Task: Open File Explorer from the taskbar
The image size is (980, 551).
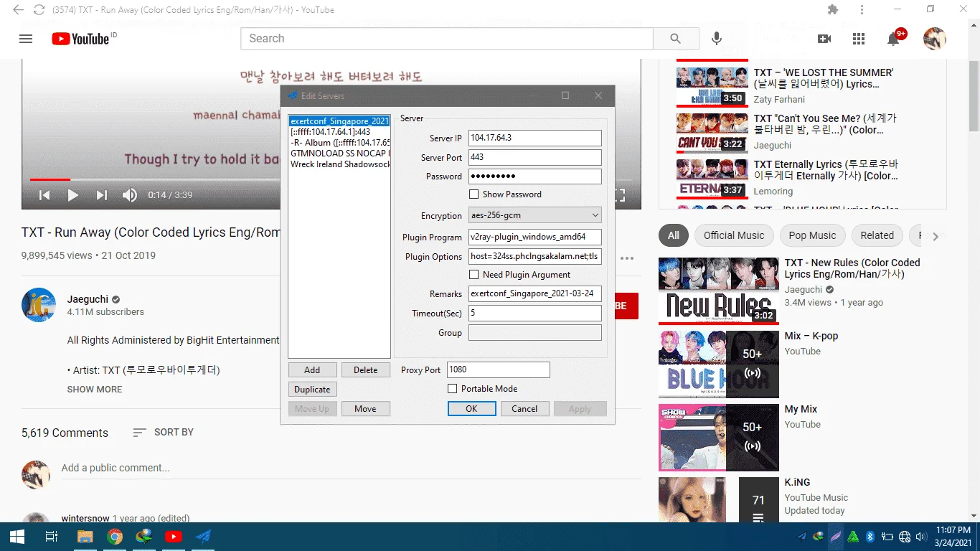Action: click(85, 537)
